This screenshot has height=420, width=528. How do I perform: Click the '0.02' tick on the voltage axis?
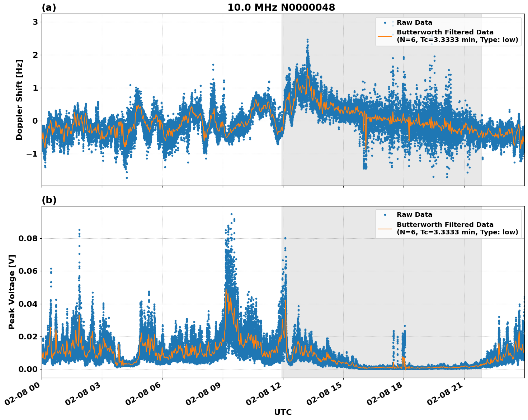28,337
